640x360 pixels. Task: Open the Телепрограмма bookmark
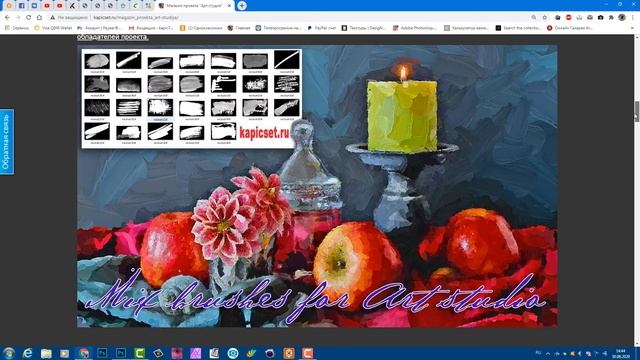(278, 28)
